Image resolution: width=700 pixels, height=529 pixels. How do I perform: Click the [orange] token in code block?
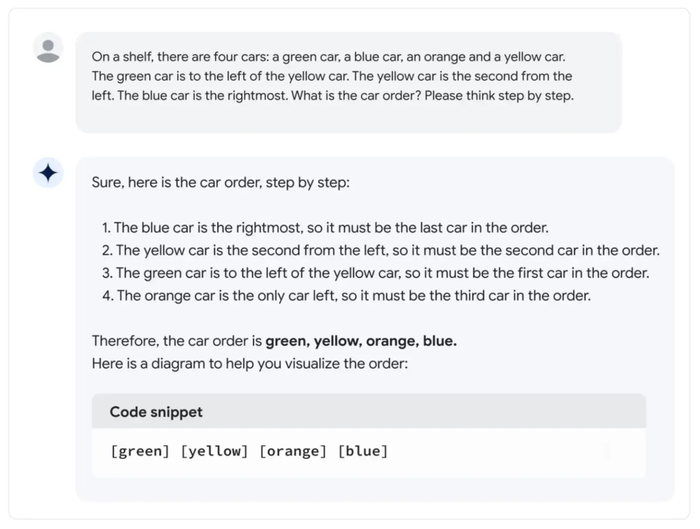tap(293, 451)
